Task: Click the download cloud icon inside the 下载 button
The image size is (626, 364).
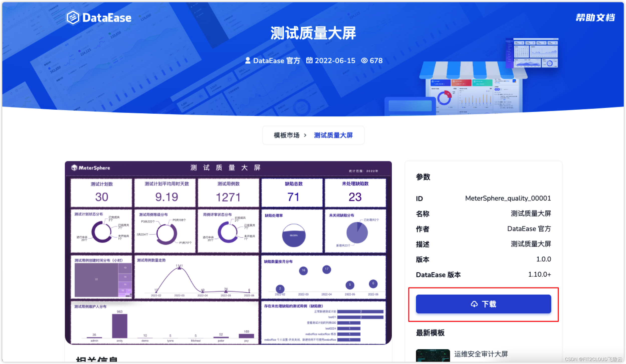Action: (x=474, y=304)
